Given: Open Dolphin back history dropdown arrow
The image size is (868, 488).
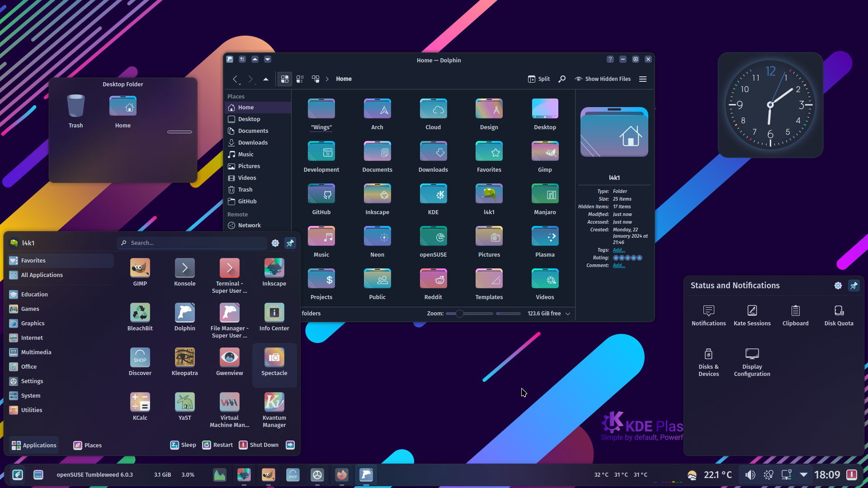Looking at the screenshot, I should 240,84.
